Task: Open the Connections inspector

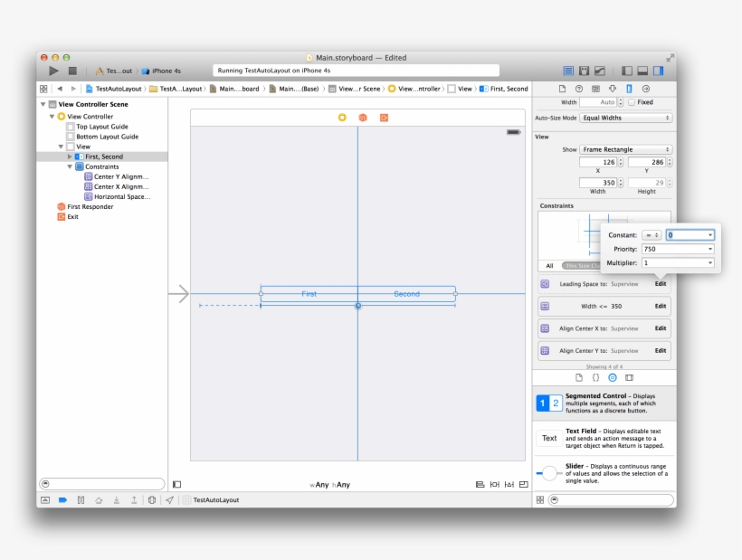Action: [x=645, y=89]
